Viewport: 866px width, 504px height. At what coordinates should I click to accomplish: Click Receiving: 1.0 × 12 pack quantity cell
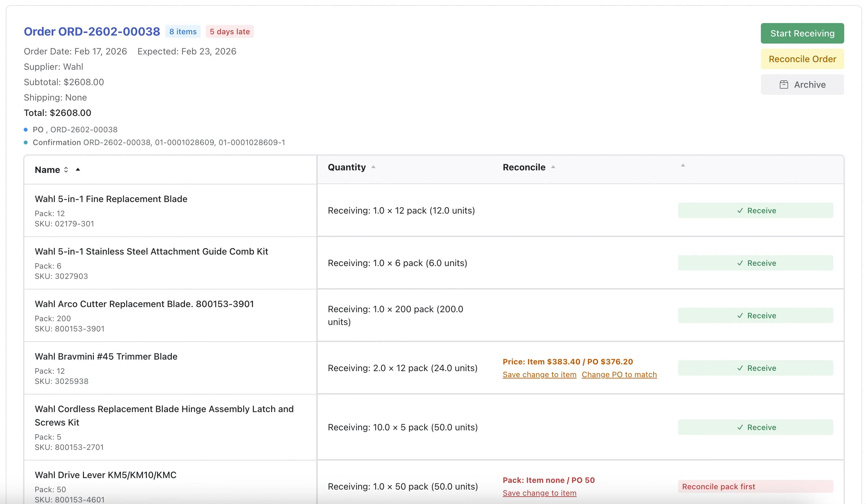pyautogui.click(x=401, y=210)
